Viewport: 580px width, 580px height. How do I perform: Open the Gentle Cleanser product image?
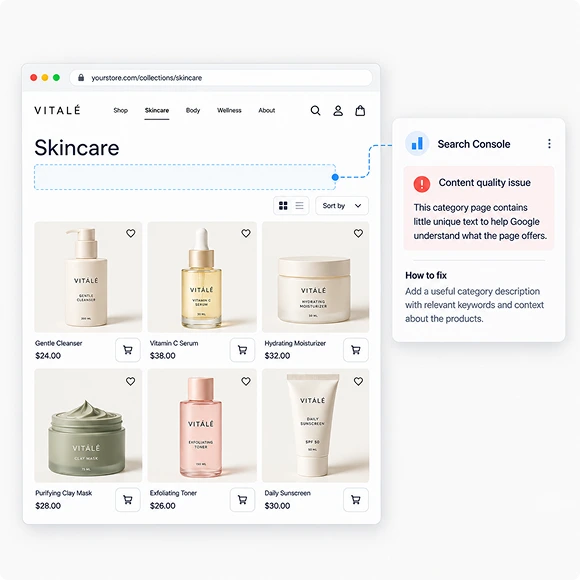[88, 277]
